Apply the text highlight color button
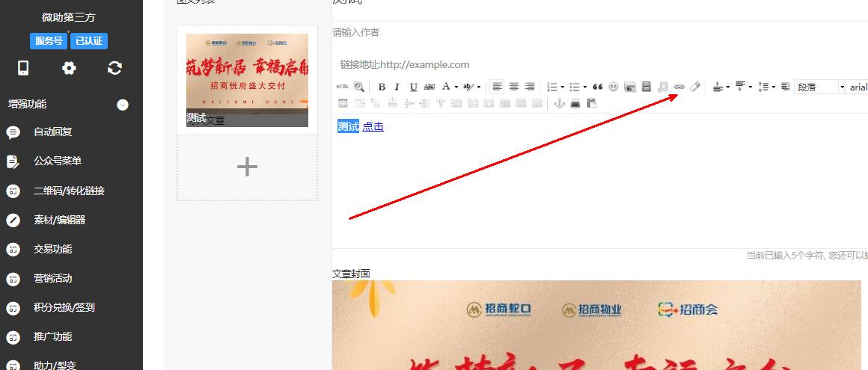The image size is (868, 370). point(469,87)
